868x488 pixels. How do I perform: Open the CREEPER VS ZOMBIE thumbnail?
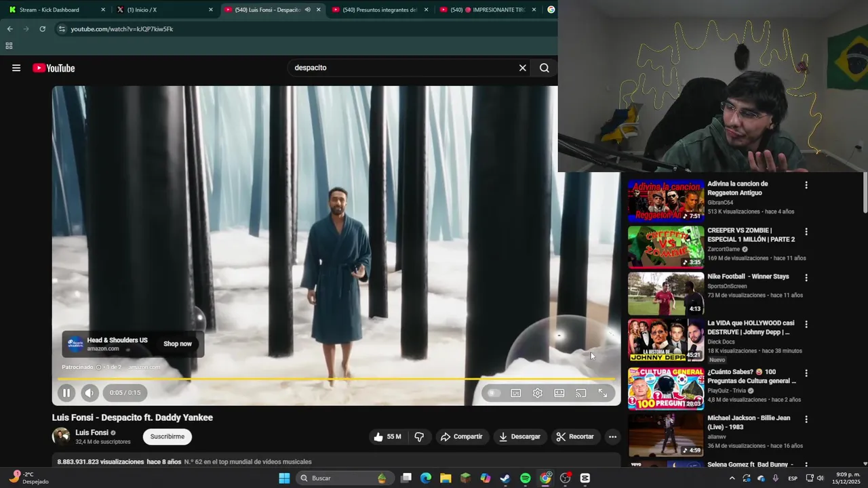[666, 247]
